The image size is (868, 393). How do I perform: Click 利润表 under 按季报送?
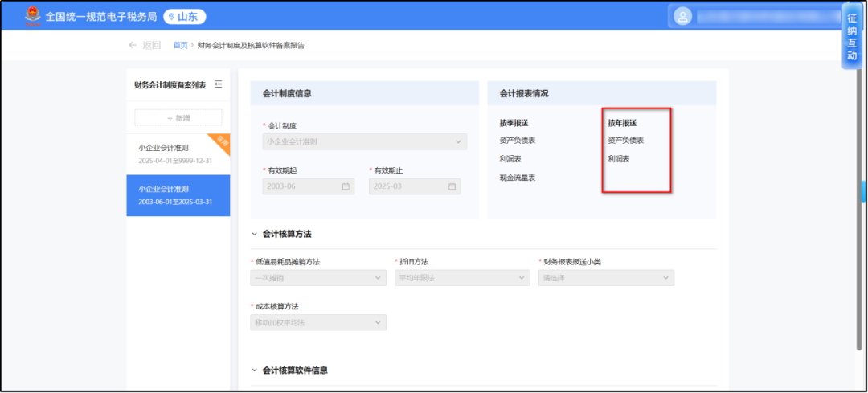(510, 159)
